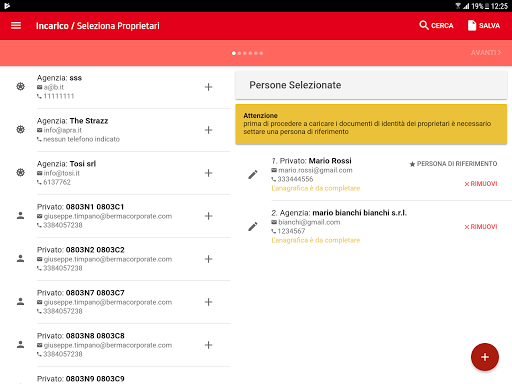This screenshot has height=384, width=512.
Task: Click the app notification icon in status bar
Action: pos(7,6)
